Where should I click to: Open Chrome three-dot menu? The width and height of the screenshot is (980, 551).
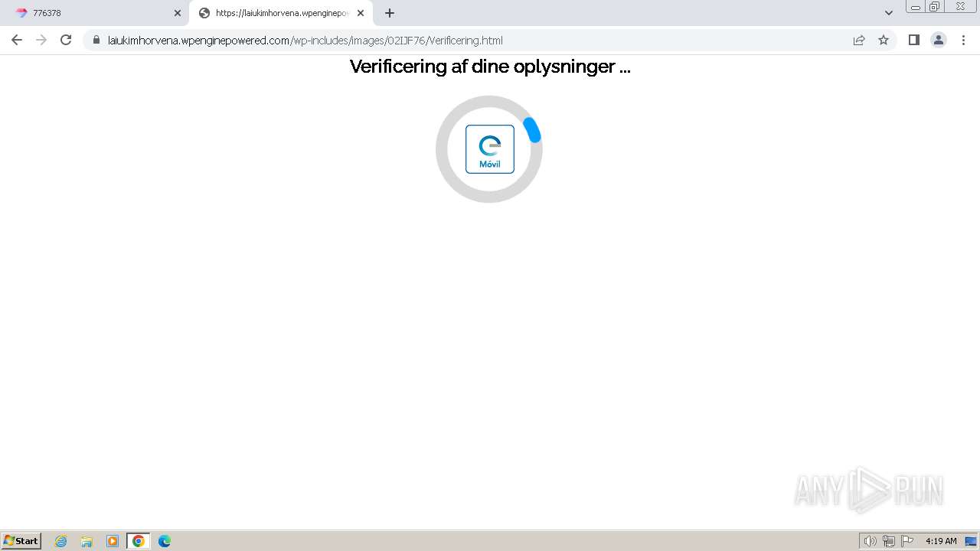pos(963,40)
